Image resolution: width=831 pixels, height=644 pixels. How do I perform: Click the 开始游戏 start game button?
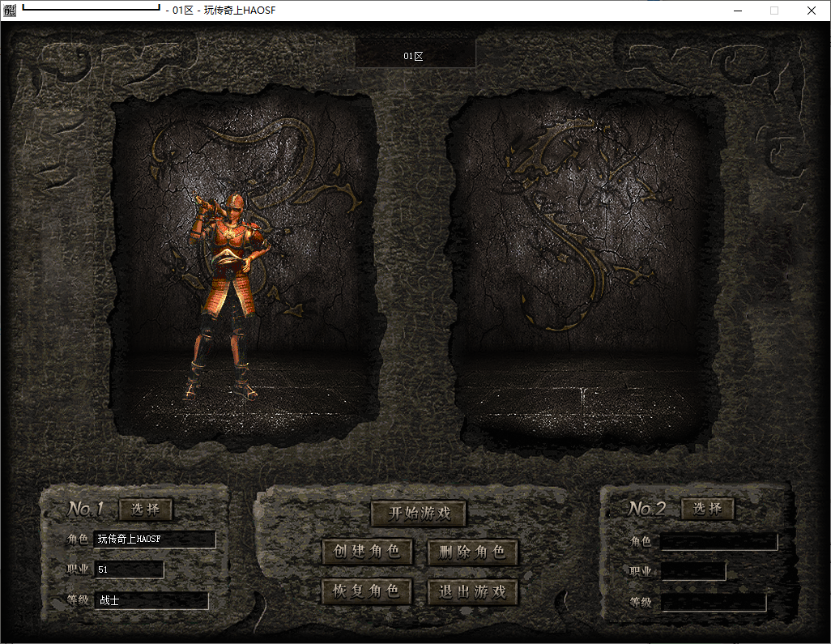point(418,513)
